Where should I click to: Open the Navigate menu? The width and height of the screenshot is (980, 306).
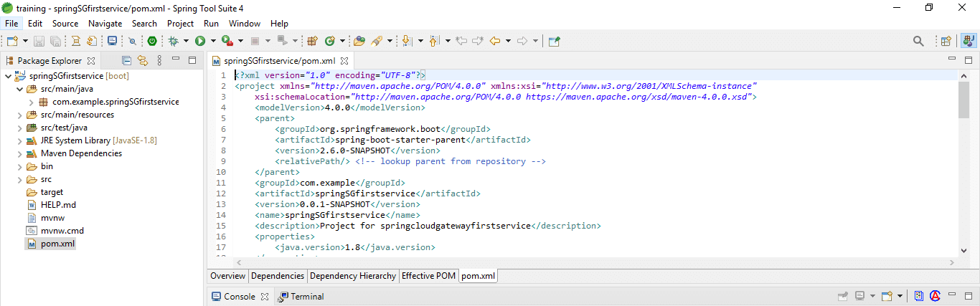tap(105, 23)
